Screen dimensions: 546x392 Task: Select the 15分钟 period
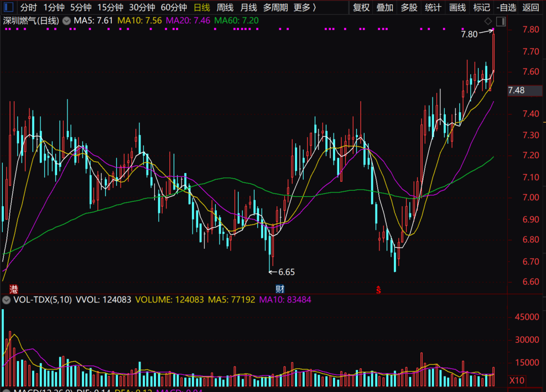coord(110,7)
